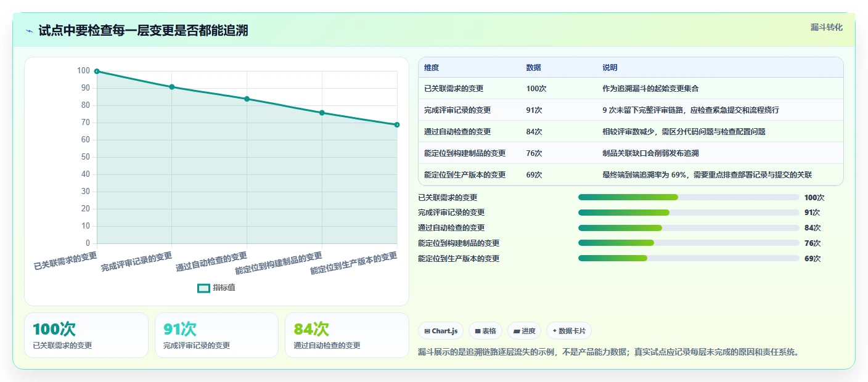
Task: Click the 数据 column header in table
Action: 533,68
